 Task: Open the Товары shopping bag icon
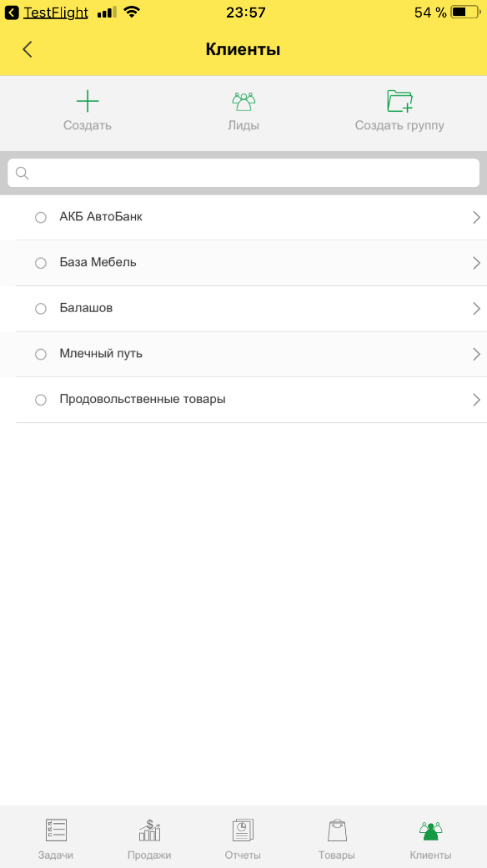(337, 830)
